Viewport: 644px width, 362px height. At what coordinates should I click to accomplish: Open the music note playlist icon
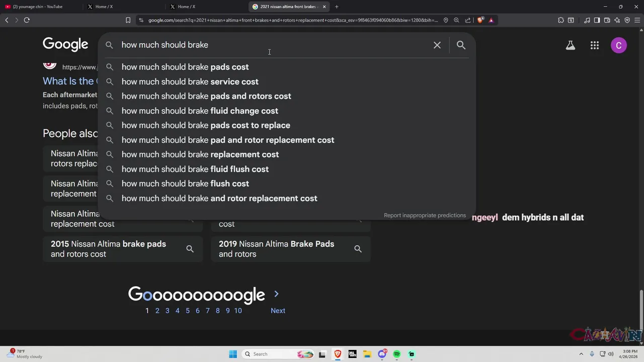(x=587, y=20)
